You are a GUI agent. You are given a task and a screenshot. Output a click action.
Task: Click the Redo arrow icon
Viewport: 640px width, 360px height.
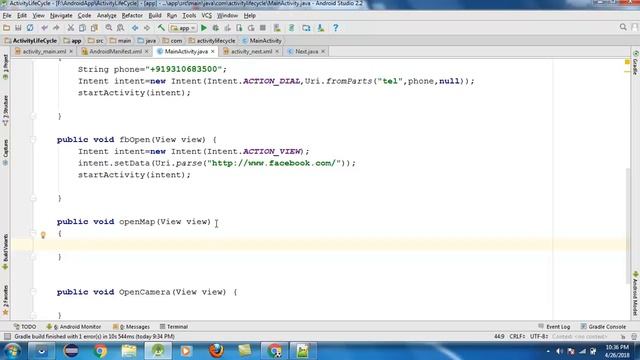56,28
